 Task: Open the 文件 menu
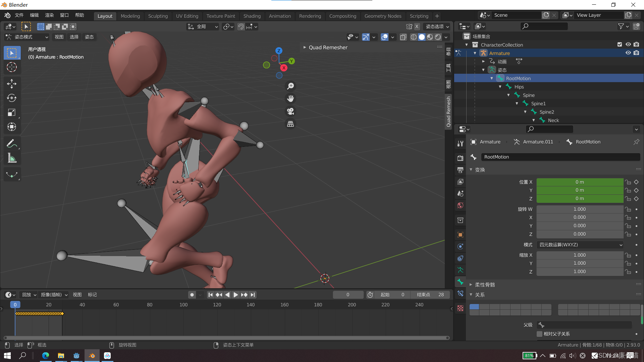pyautogui.click(x=19, y=15)
